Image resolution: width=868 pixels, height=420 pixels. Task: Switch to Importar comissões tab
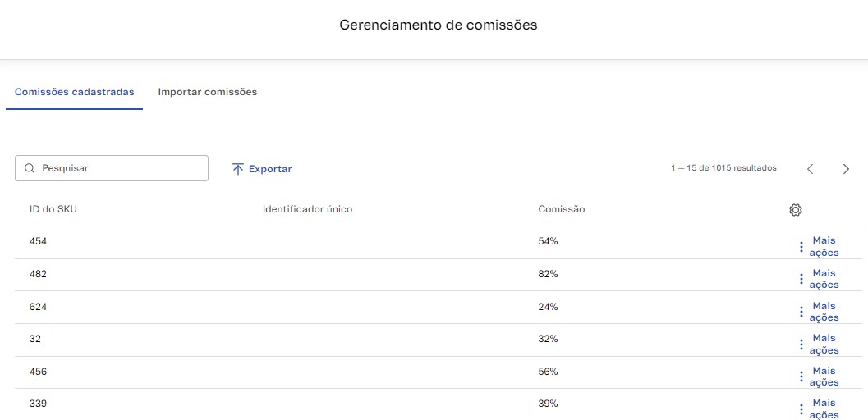click(208, 92)
